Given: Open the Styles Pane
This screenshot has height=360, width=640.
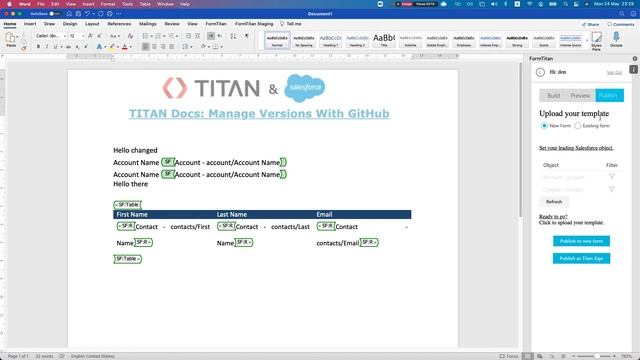Looking at the screenshot, I should [596, 41].
